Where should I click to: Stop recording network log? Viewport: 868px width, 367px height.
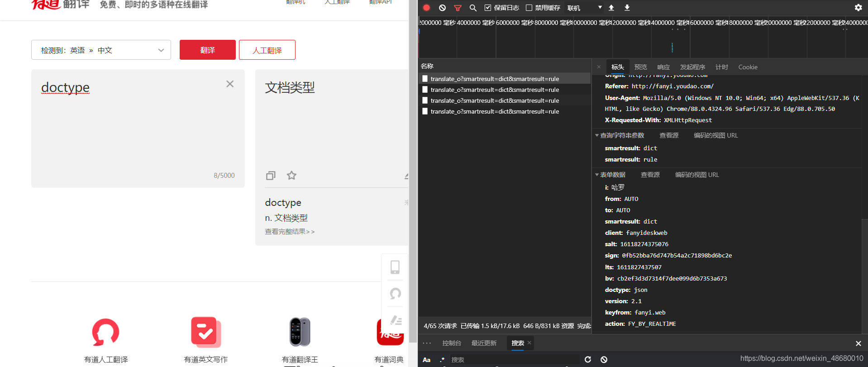tap(426, 8)
